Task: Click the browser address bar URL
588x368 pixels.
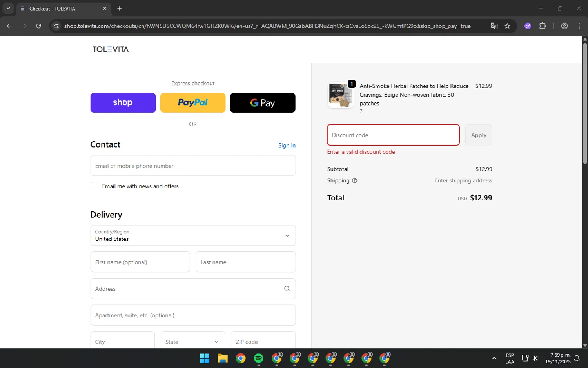Action: click(x=267, y=26)
